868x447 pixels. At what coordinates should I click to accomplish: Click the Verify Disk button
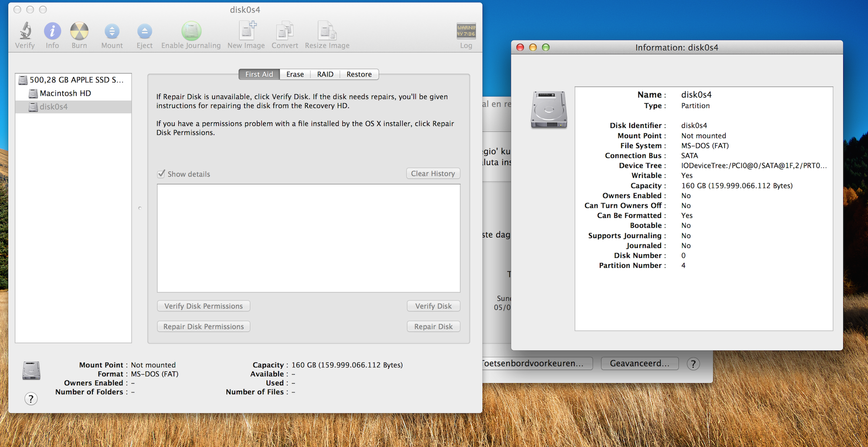point(434,306)
